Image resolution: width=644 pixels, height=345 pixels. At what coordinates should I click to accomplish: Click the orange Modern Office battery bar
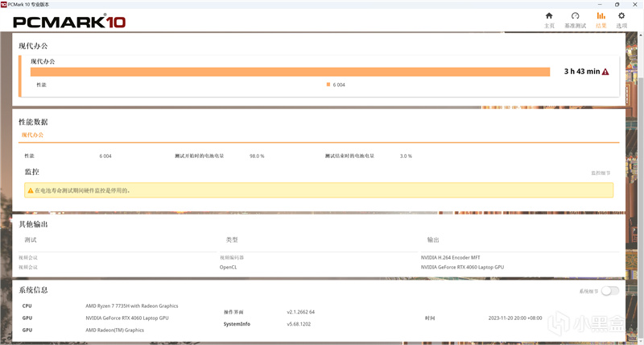pyautogui.click(x=290, y=72)
